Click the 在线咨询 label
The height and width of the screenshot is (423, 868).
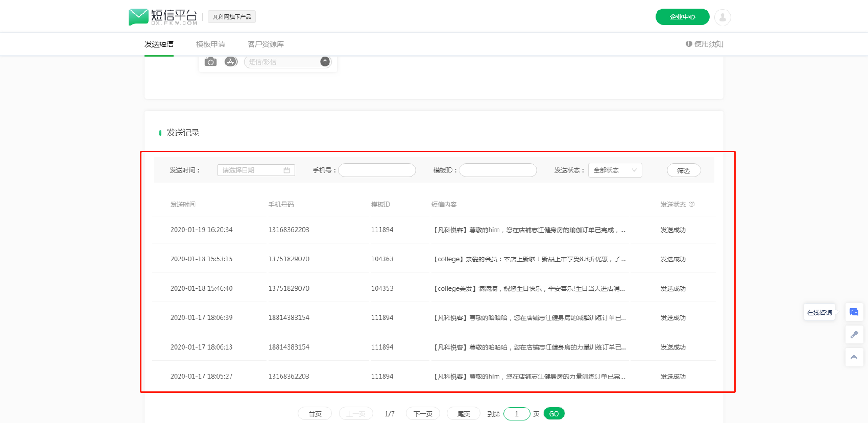click(819, 312)
